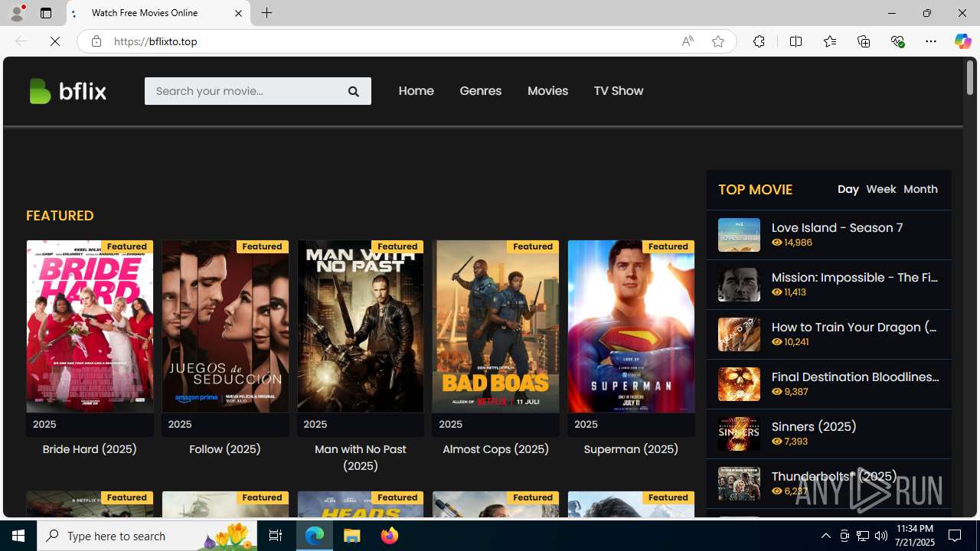Open How to Train Your Dragon link
980x551 pixels.
pyautogui.click(x=855, y=328)
